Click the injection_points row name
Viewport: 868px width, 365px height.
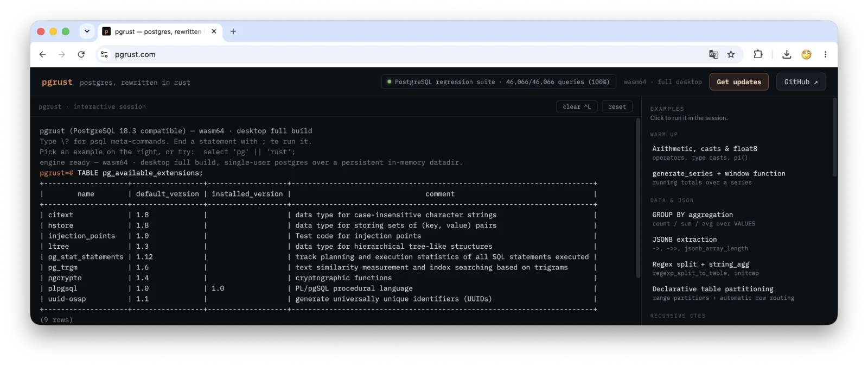pyautogui.click(x=81, y=236)
